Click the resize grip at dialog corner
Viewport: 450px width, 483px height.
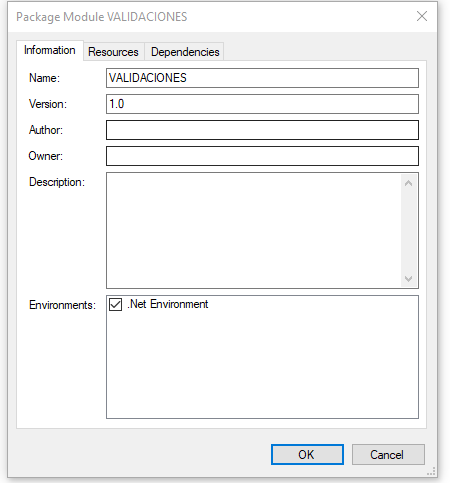click(x=431, y=471)
